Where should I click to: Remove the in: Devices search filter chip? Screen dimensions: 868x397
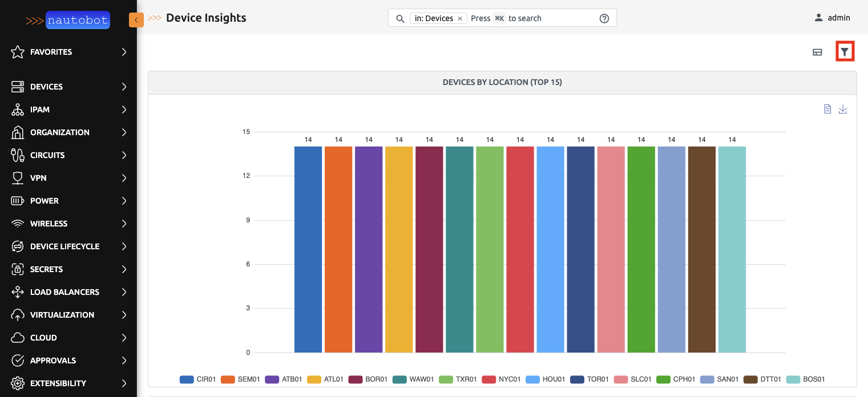460,18
